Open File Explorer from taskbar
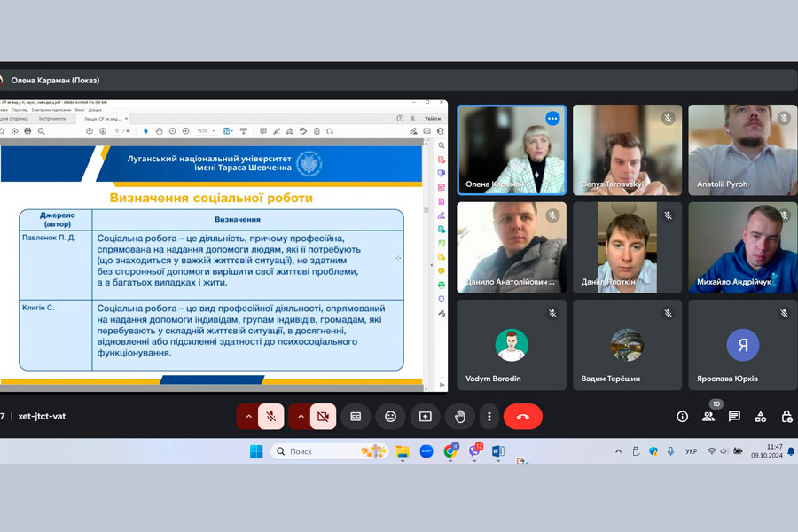 pos(402,451)
